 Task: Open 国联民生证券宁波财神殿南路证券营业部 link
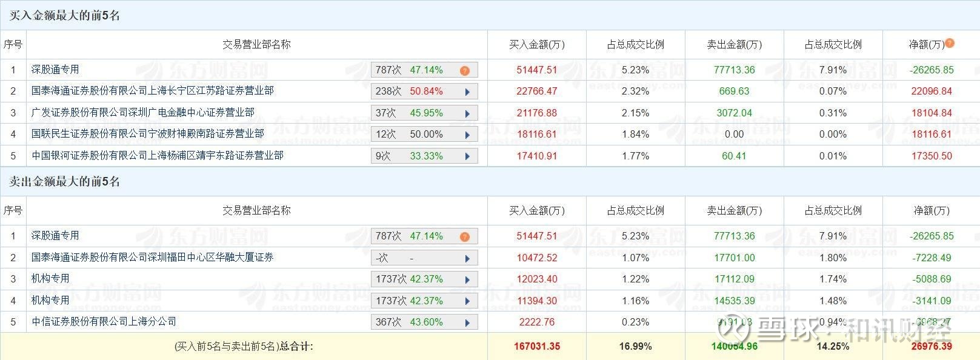click(147, 133)
